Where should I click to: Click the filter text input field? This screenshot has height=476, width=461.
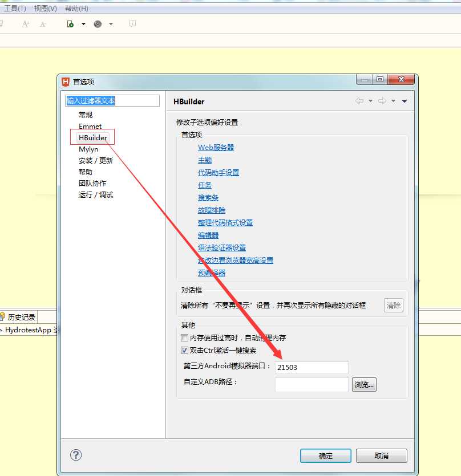click(x=112, y=100)
